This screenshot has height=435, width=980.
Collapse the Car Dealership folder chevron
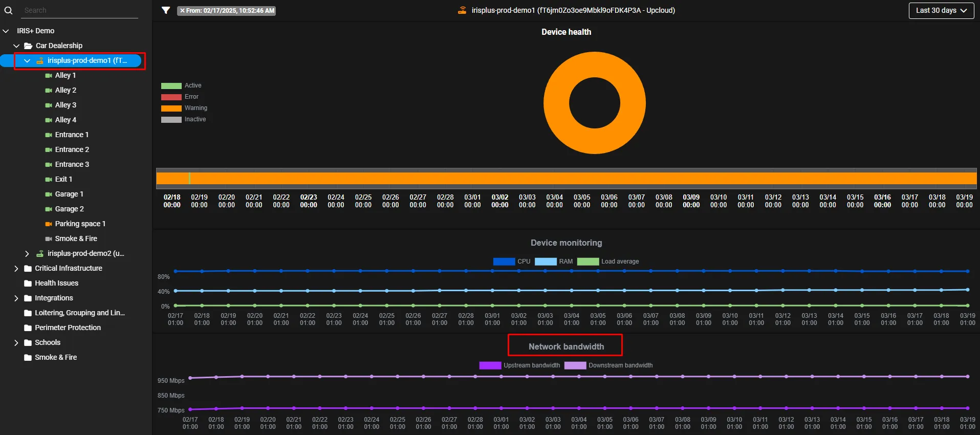pos(16,46)
